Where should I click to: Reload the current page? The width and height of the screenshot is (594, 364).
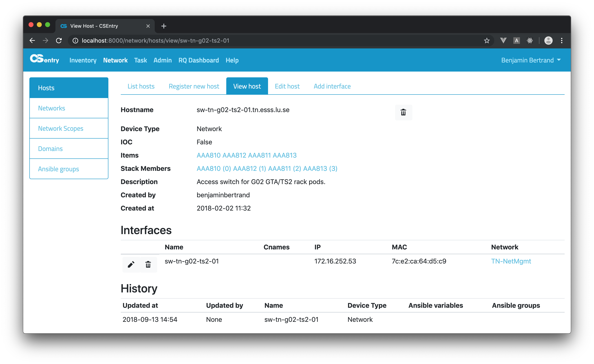59,41
